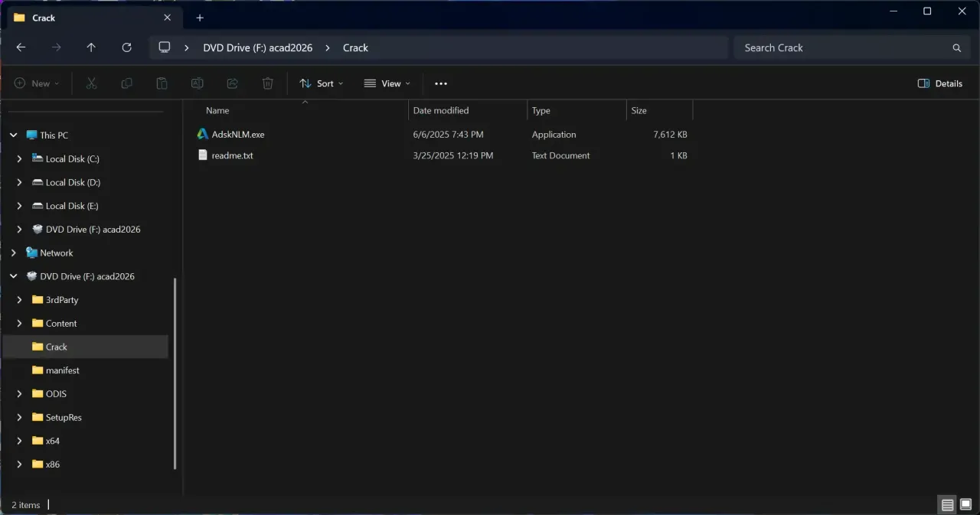Open the See more (three dots) menu
Image resolution: width=980 pixels, height=515 pixels.
(x=440, y=83)
